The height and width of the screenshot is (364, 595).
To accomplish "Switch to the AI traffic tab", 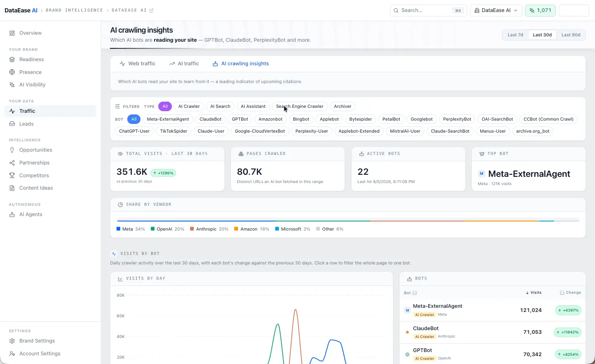I will tap(184, 64).
